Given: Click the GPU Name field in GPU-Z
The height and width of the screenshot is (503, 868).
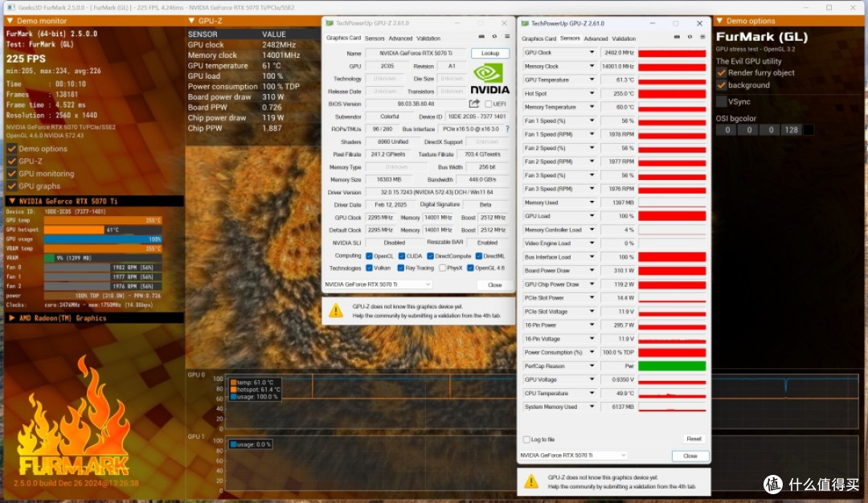Looking at the screenshot, I should pyautogui.click(x=416, y=53).
